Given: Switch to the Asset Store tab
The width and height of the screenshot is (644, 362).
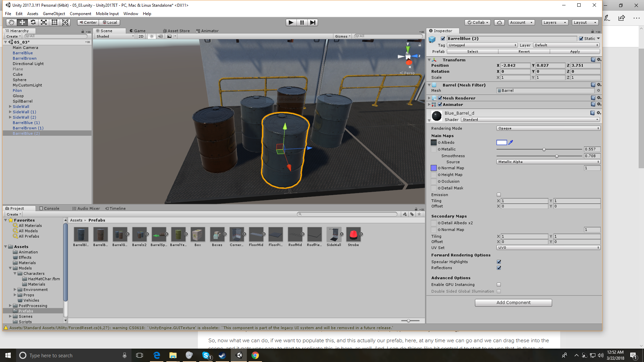Looking at the screenshot, I should 176,31.
